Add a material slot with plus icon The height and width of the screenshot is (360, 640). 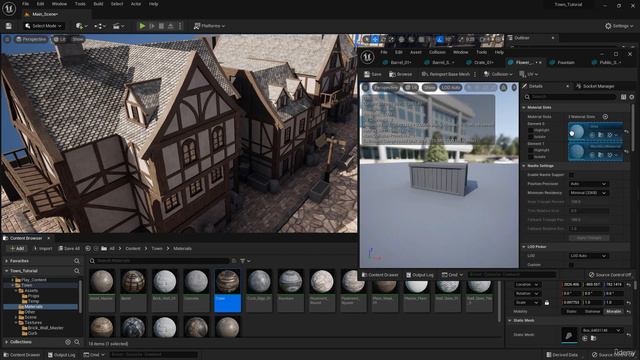[605, 117]
